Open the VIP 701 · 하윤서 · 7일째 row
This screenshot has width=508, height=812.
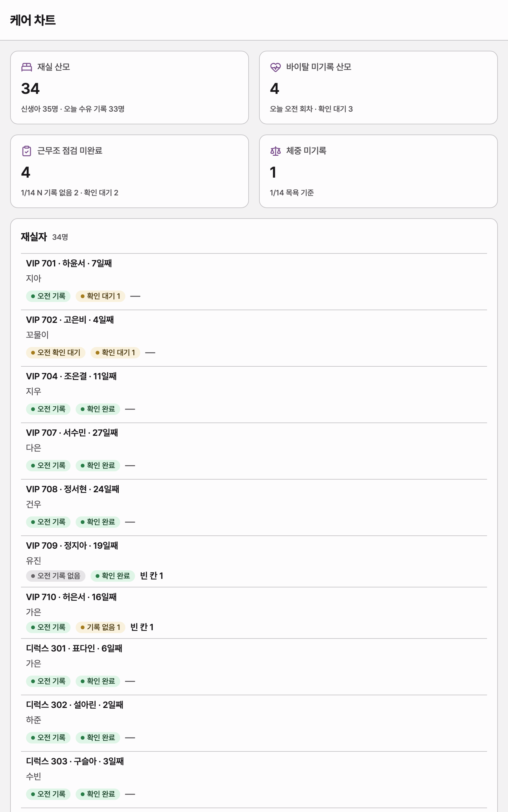coord(254,282)
